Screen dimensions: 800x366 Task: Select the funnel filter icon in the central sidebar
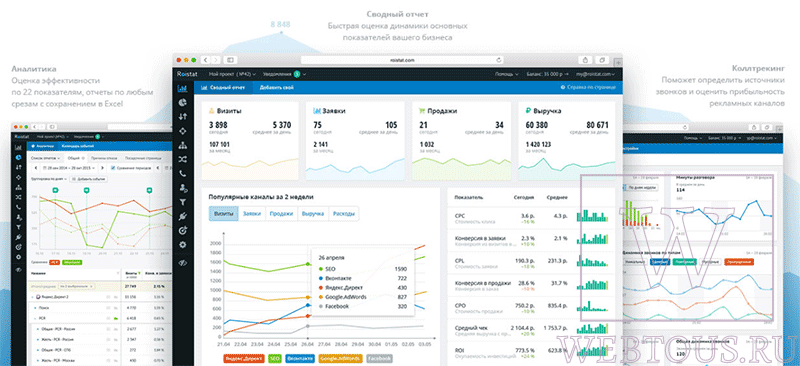[183, 203]
